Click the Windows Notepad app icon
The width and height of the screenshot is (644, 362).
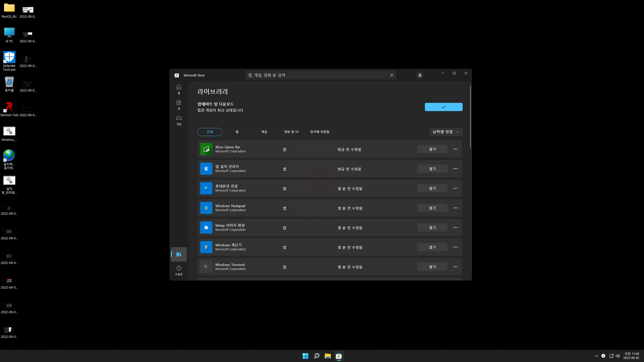click(206, 208)
